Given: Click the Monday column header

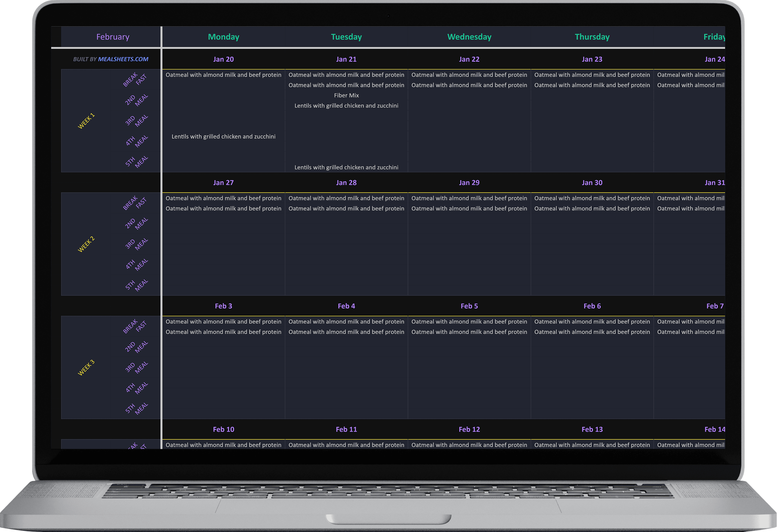Looking at the screenshot, I should pyautogui.click(x=223, y=37).
